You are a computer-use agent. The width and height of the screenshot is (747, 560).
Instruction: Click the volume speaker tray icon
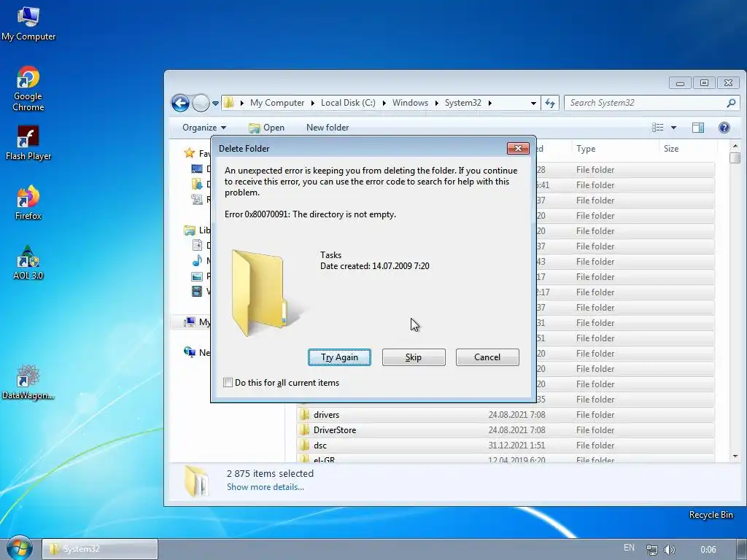click(x=670, y=550)
